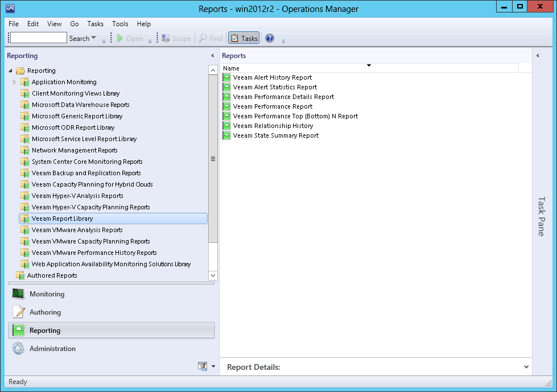Click the Client Monitoring Views Library folder icon

click(x=25, y=93)
